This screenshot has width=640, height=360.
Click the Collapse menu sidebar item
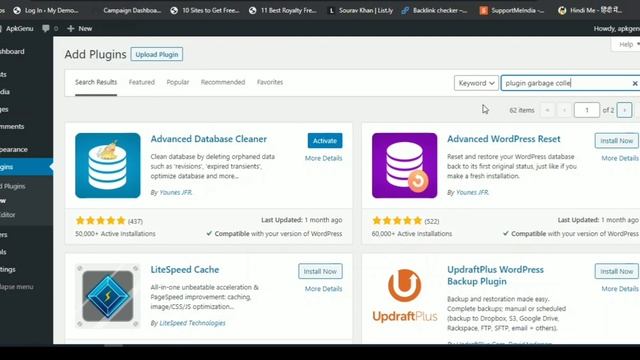(x=17, y=287)
